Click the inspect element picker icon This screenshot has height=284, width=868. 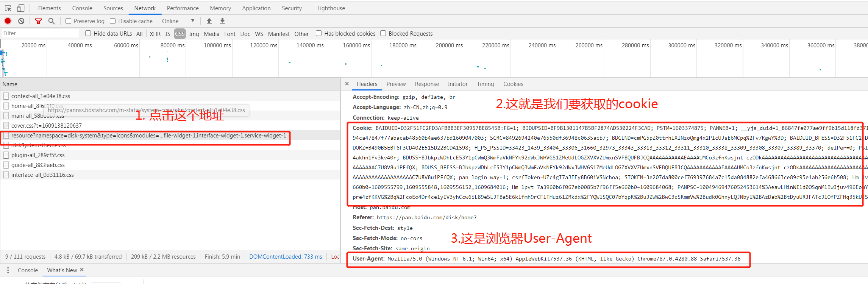click(8, 8)
